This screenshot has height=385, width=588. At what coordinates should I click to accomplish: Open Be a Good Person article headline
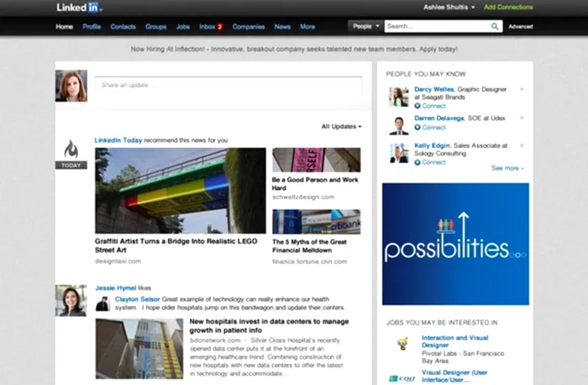tap(315, 184)
